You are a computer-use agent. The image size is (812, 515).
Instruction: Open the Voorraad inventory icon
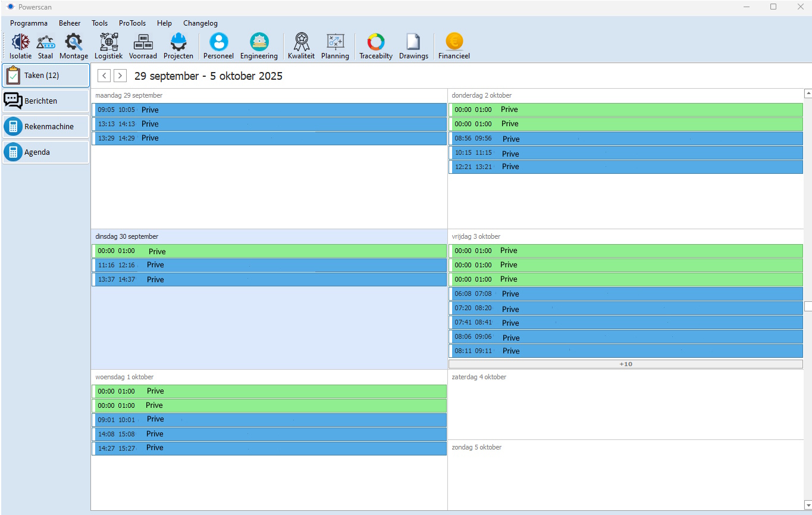click(143, 45)
